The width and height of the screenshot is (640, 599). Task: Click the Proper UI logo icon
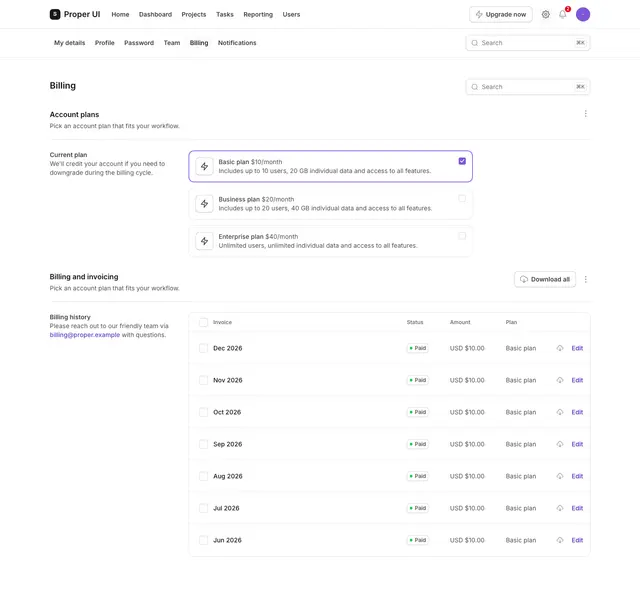pos(55,14)
